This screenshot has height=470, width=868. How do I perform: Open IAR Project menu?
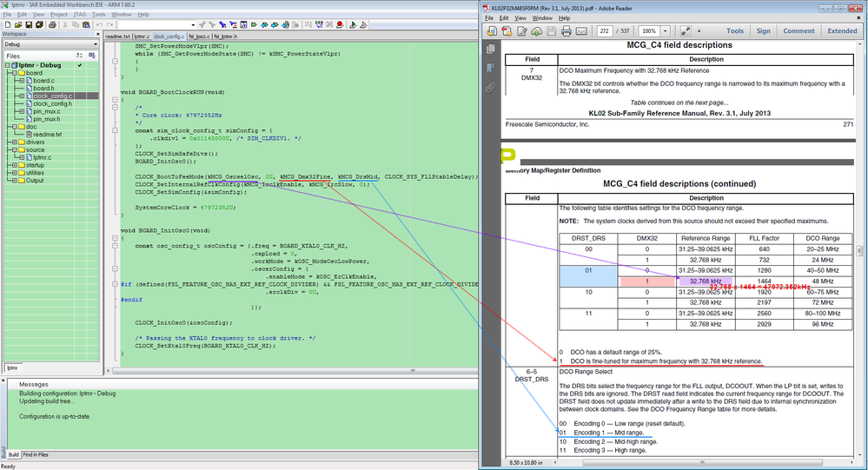pos(59,15)
